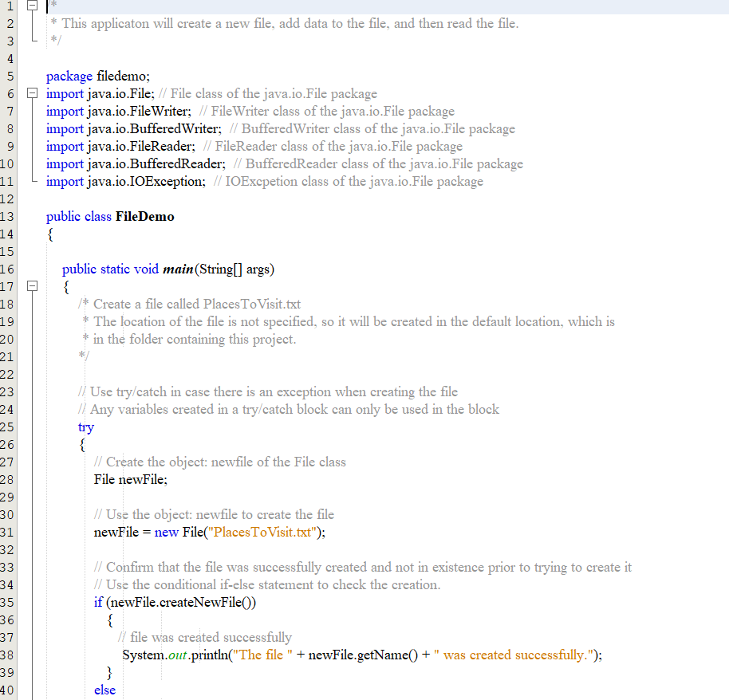Screen dimensions: 729x700
Task: Click comment 'Create a file called PlacesToVisit.txt'
Action: (197, 305)
